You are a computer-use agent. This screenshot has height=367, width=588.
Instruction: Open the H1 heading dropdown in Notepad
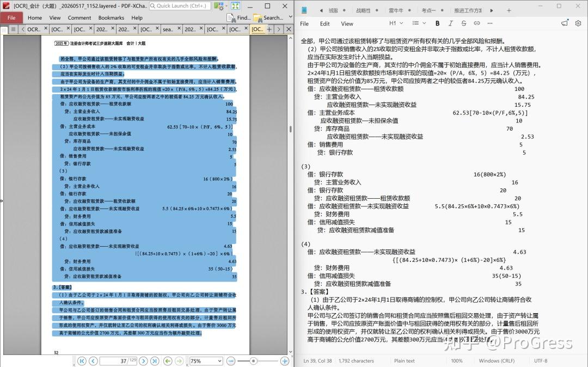pos(396,23)
